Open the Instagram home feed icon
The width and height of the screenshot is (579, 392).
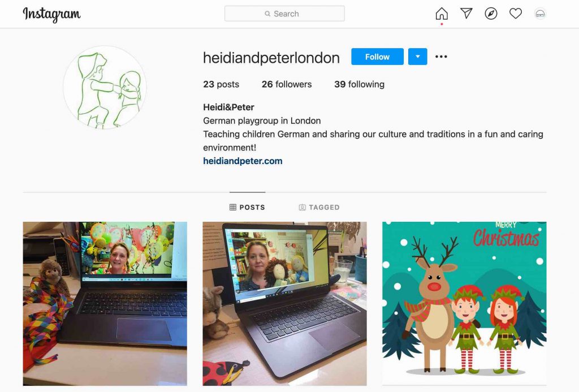(x=442, y=14)
